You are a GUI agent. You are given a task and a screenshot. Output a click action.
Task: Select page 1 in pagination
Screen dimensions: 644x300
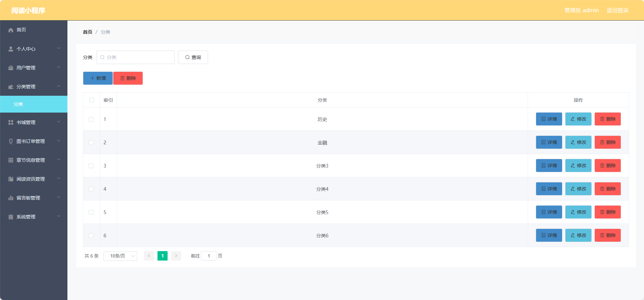[x=163, y=256]
